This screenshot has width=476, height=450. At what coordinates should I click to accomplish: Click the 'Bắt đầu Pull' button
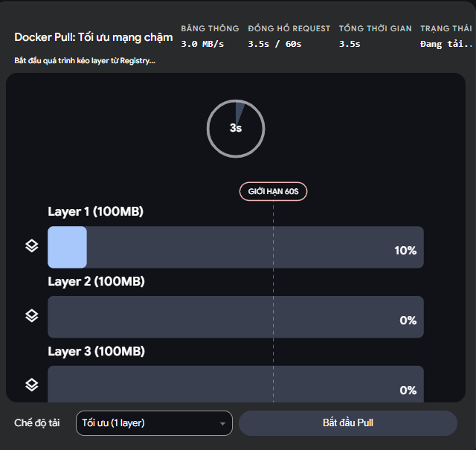(x=348, y=423)
